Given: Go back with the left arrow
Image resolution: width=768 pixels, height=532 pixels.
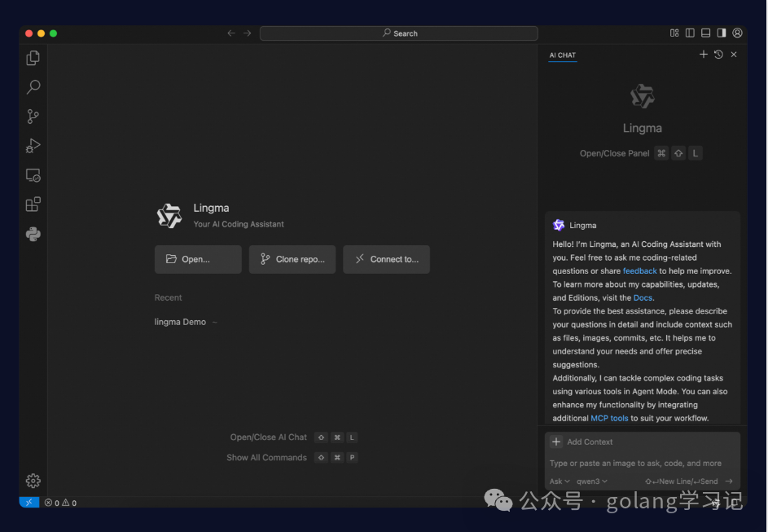Looking at the screenshot, I should click(231, 33).
